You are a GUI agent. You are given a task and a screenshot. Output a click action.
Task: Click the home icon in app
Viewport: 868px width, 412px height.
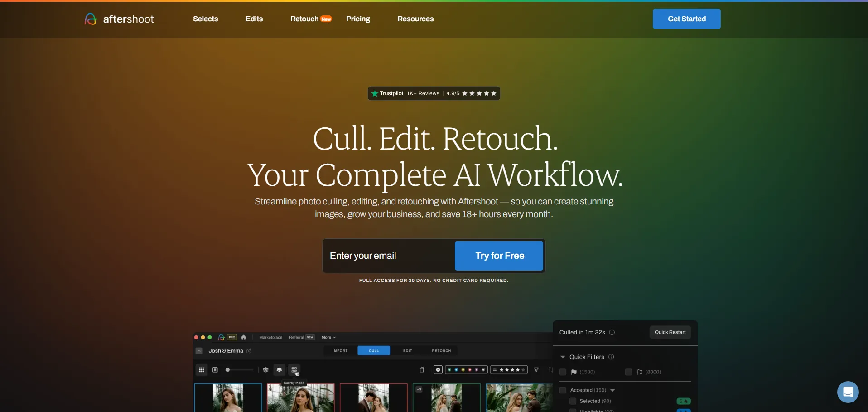point(244,337)
